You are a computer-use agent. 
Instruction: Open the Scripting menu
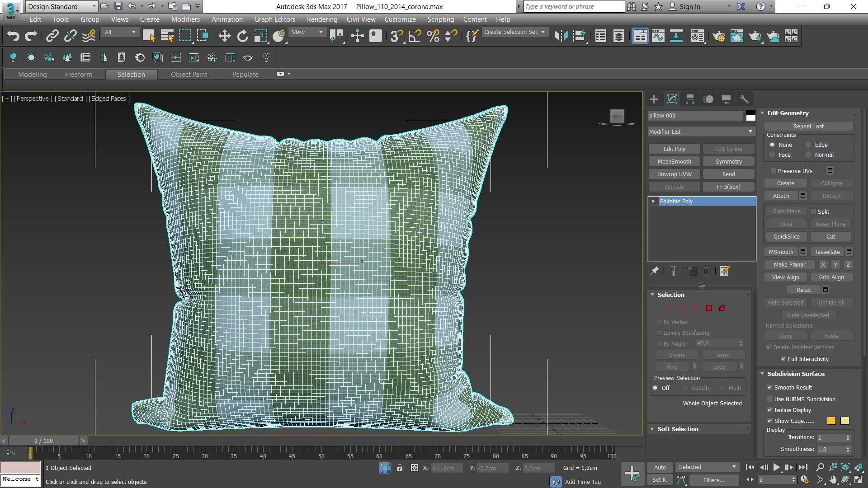tap(440, 19)
